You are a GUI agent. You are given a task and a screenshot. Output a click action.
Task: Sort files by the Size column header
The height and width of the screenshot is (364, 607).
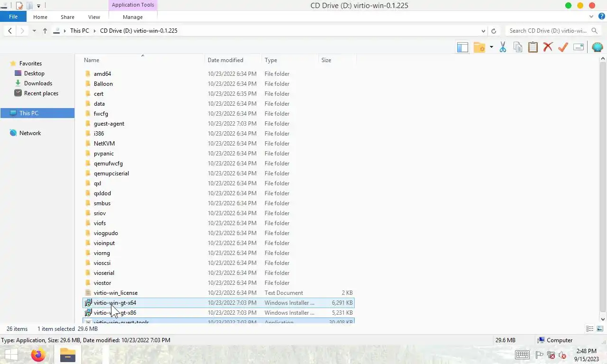[x=337, y=60]
